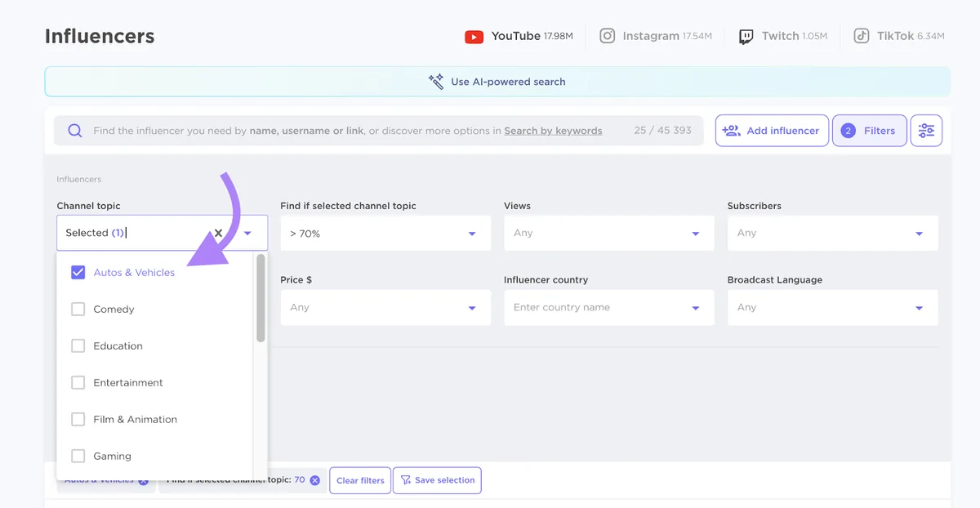Image resolution: width=980 pixels, height=508 pixels.
Task: Select the TikTok platform tab
Action: [x=898, y=36]
